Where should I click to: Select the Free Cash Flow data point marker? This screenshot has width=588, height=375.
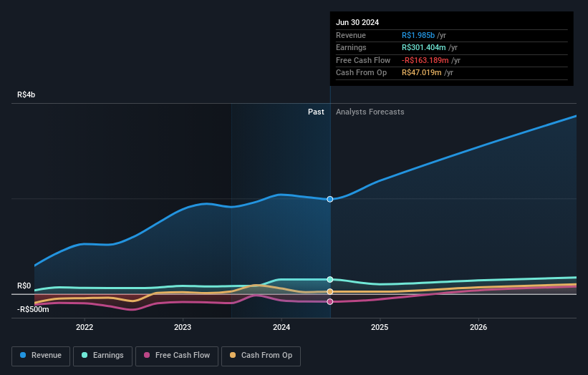pyautogui.click(x=330, y=302)
